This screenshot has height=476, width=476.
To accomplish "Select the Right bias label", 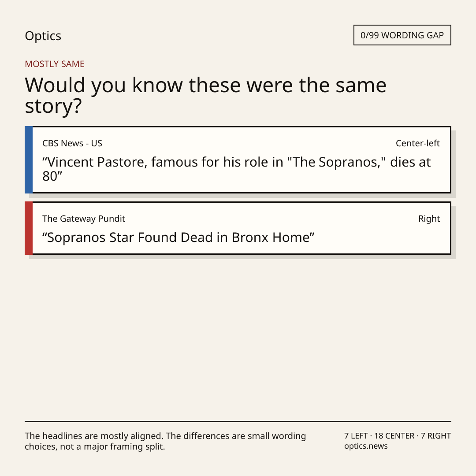I will (x=429, y=219).
